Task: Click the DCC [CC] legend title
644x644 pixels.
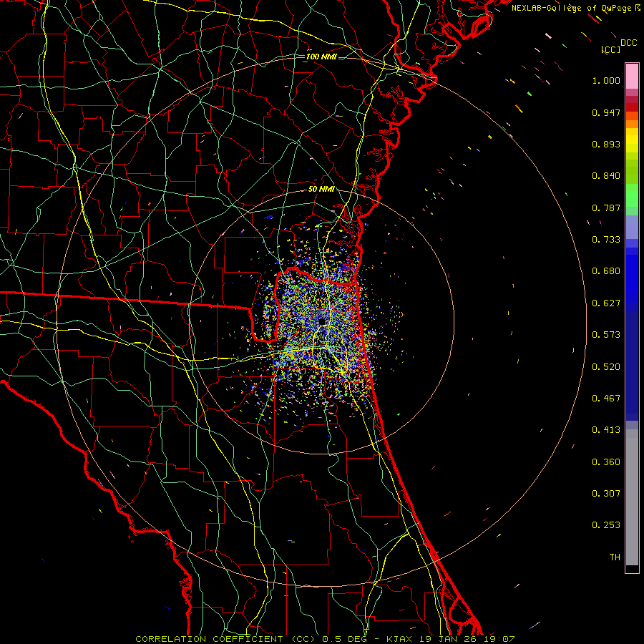Action: (618, 46)
